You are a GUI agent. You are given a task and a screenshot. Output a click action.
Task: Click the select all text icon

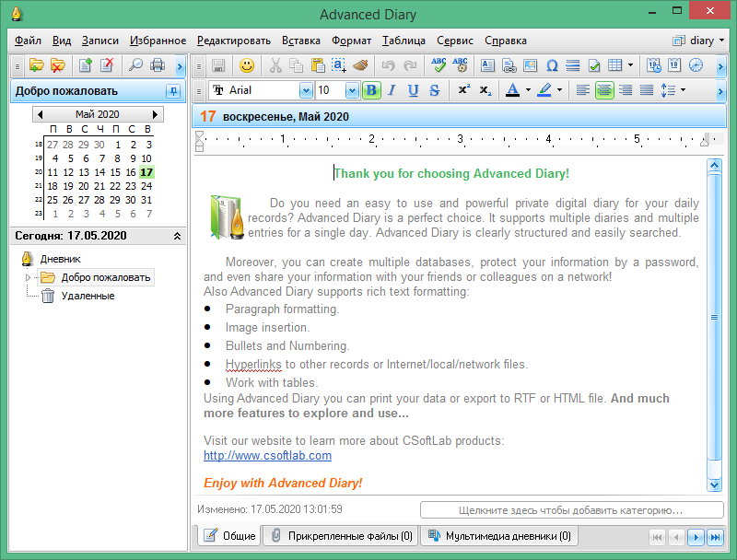pyautogui.click(x=339, y=65)
